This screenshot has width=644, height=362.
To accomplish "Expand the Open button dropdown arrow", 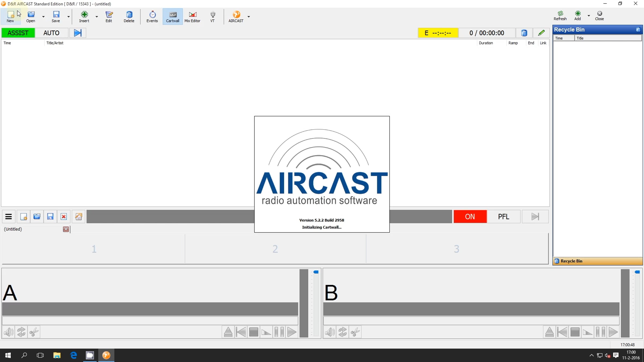I will (43, 17).
